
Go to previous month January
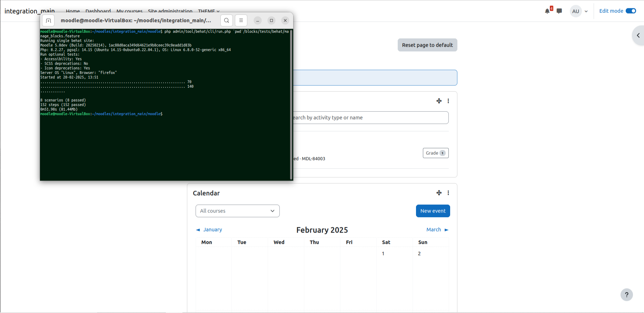point(209,230)
